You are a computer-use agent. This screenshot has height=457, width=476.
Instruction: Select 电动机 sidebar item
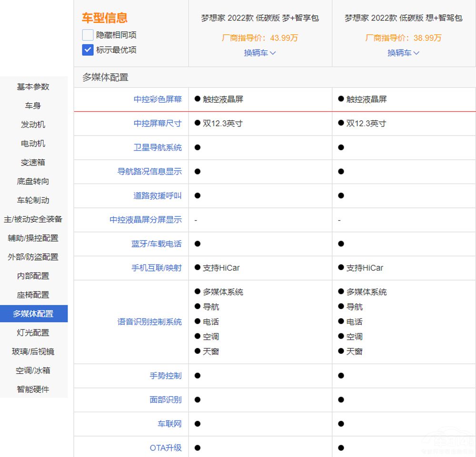[33, 144]
